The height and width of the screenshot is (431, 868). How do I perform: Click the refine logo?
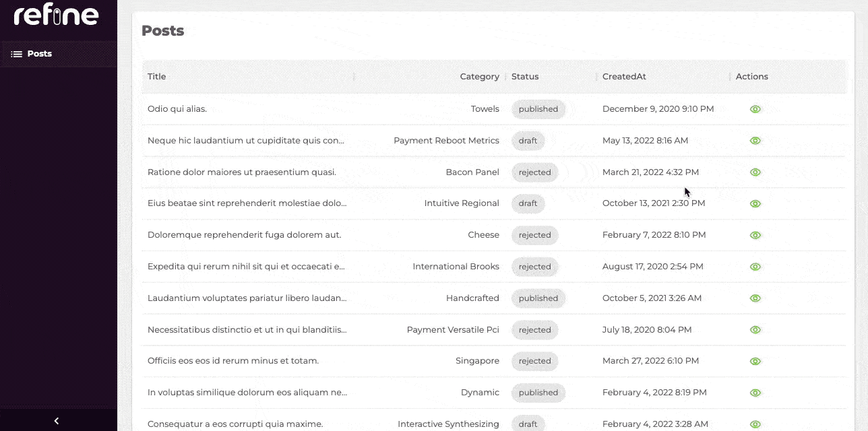57,15
